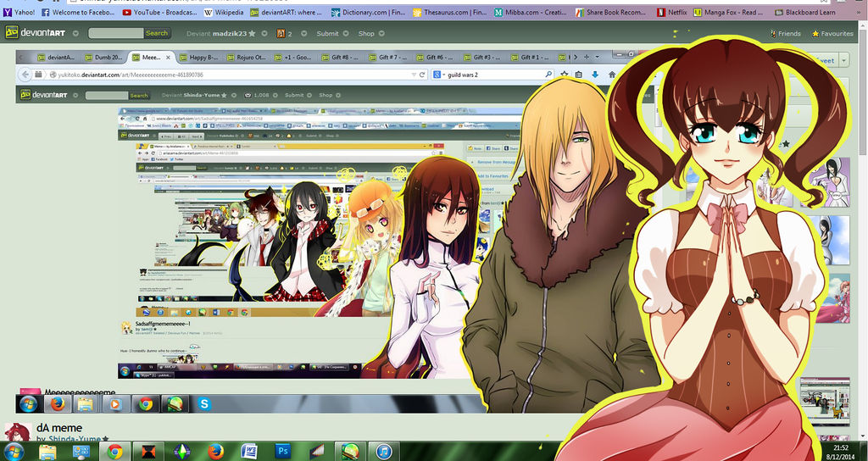Open the Welcome to Facebook bookmark
The image size is (868, 461).
tap(77, 12)
